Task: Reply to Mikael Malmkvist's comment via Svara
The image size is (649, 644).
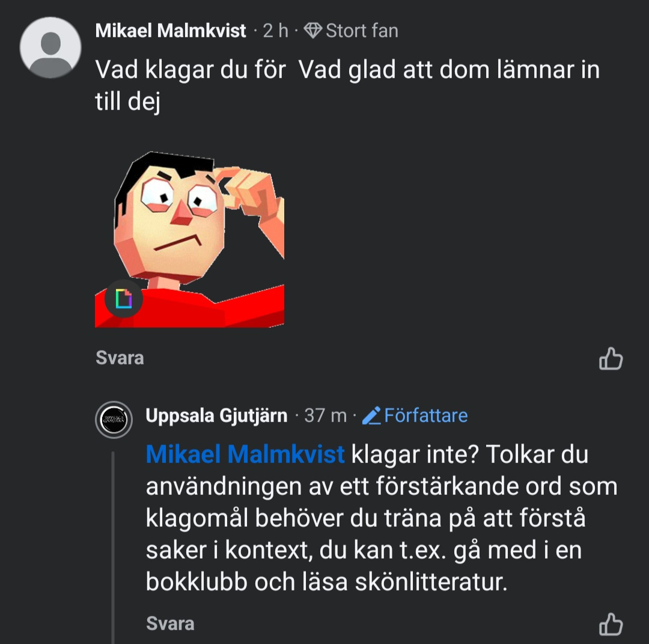Action: coord(120,358)
